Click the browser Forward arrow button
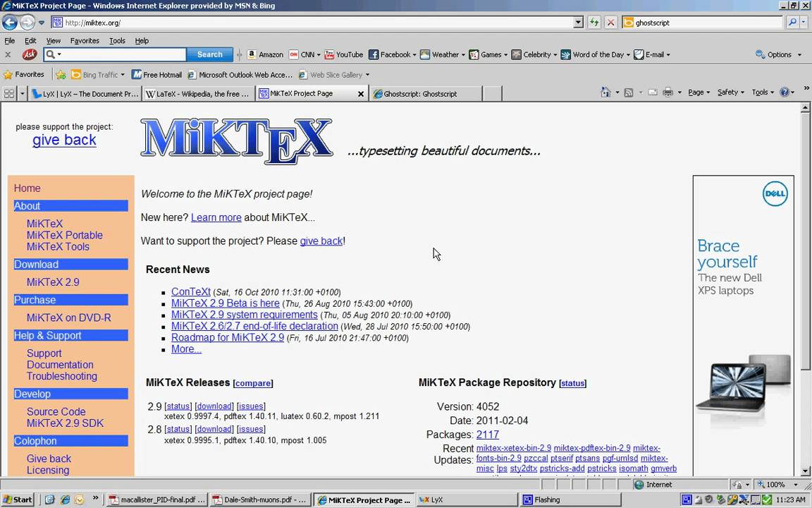 click(x=27, y=23)
